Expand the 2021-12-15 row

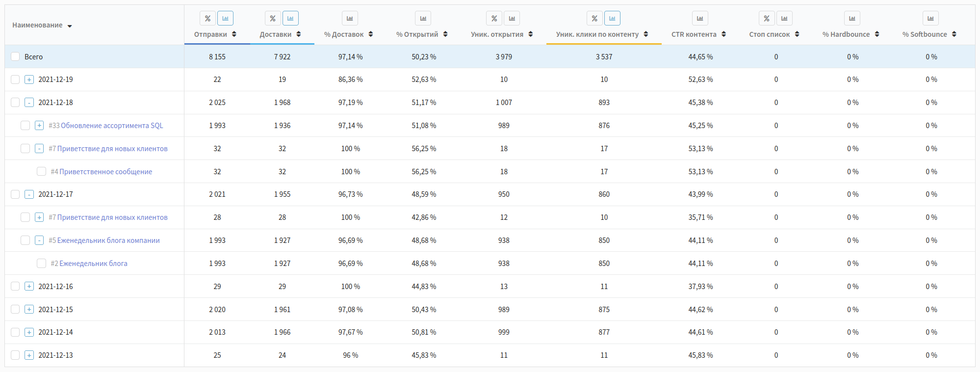29,310
